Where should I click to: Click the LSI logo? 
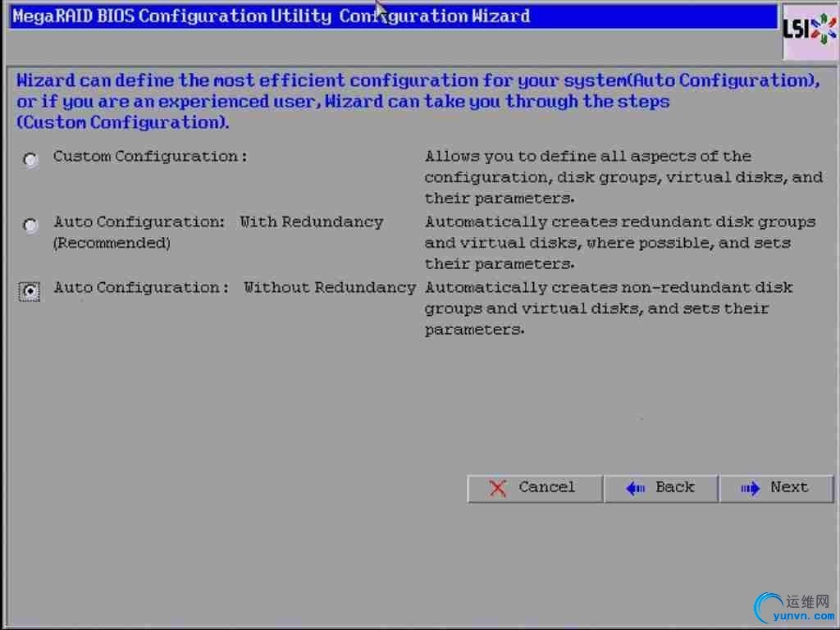(x=810, y=30)
